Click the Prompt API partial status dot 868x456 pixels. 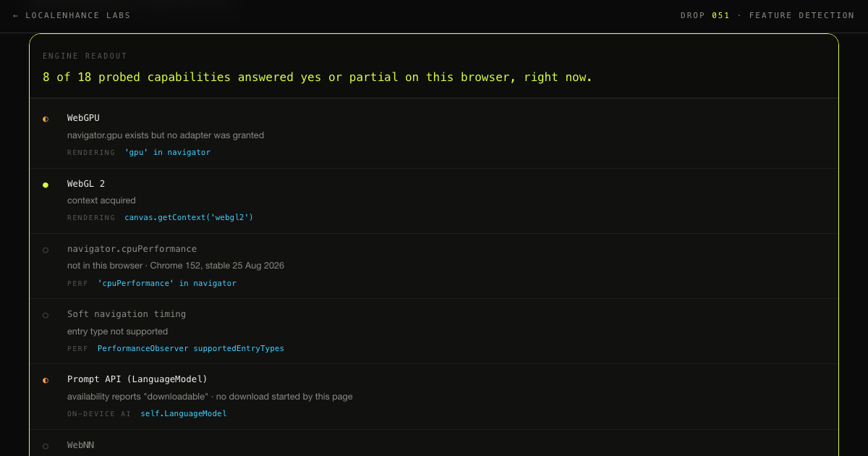point(46,380)
